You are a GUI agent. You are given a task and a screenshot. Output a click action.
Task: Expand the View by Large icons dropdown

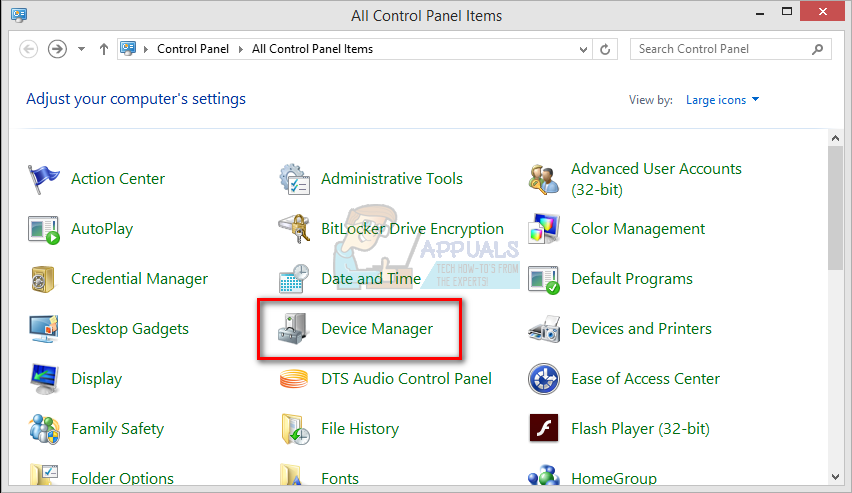pos(722,100)
